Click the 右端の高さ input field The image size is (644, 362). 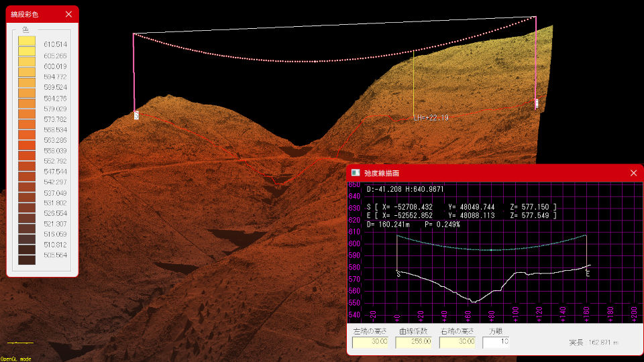(458, 342)
